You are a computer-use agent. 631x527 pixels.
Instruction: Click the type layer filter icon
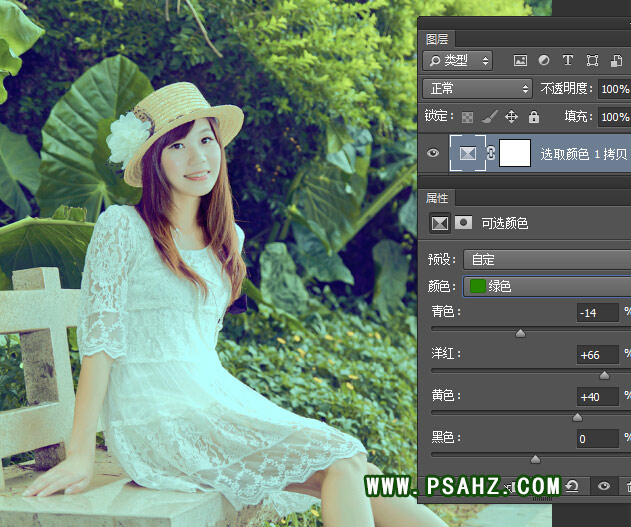coord(568,61)
